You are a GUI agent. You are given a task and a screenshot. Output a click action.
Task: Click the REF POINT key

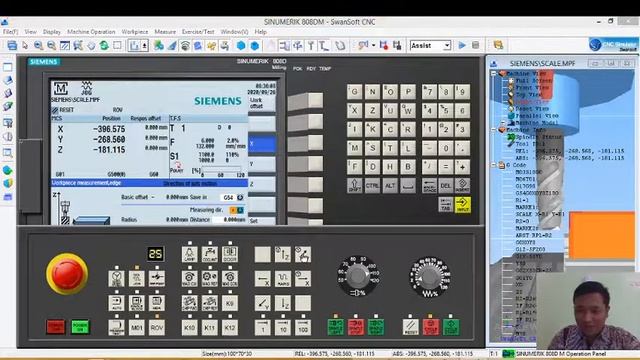(157, 278)
